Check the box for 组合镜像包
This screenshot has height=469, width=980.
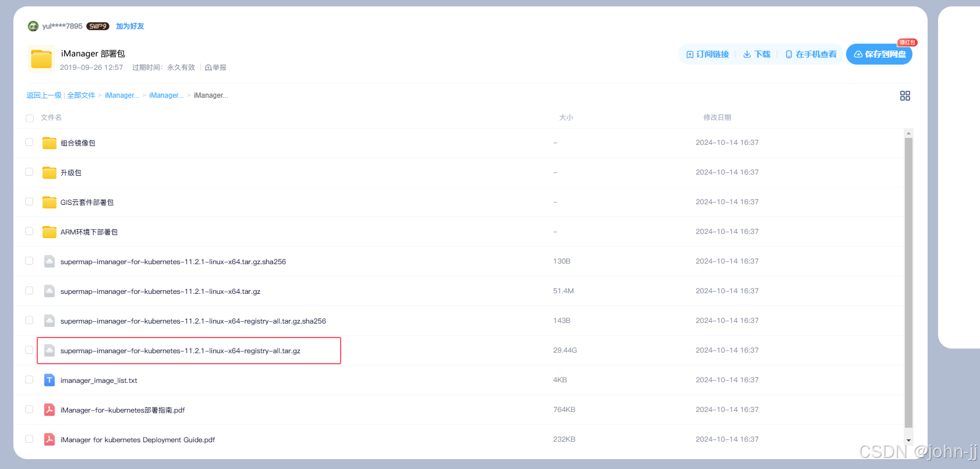pyautogui.click(x=29, y=142)
